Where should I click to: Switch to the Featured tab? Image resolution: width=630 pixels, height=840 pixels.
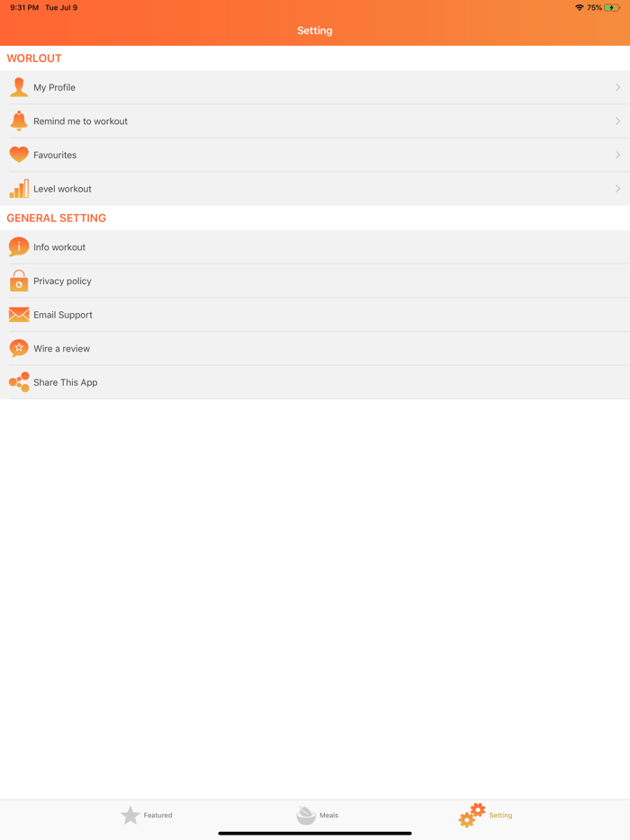point(147,816)
